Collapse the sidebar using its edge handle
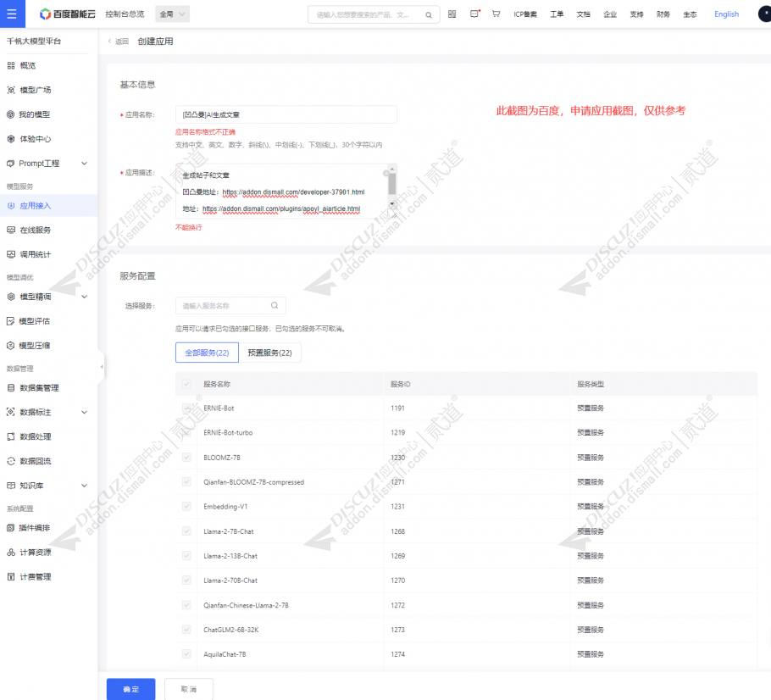The height and width of the screenshot is (700, 771). [102, 366]
